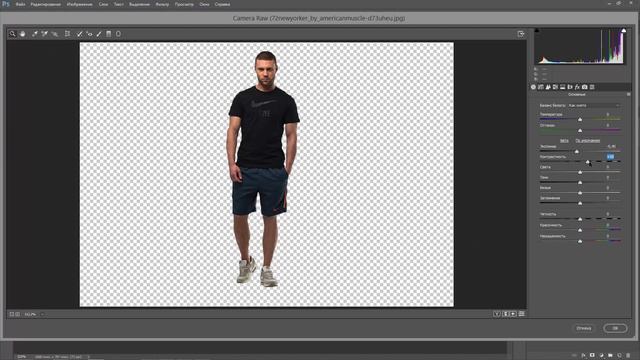Open the Camera Calibration panel icon
Viewport: 640px width, 360px height.
[584, 87]
